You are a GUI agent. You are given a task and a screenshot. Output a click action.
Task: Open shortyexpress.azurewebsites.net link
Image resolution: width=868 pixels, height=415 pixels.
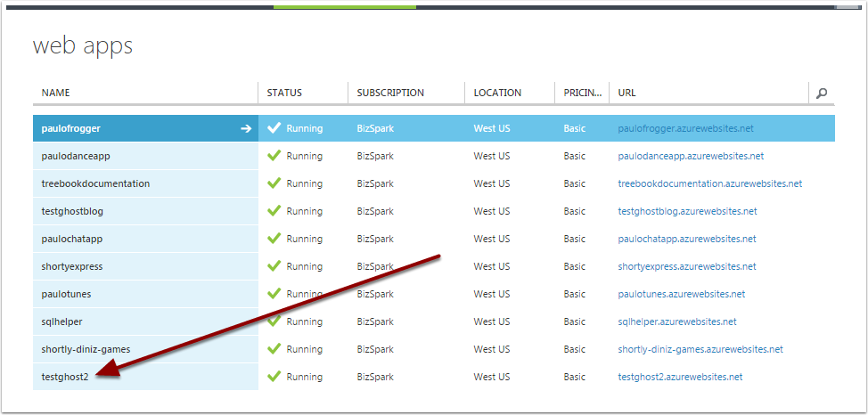click(687, 266)
